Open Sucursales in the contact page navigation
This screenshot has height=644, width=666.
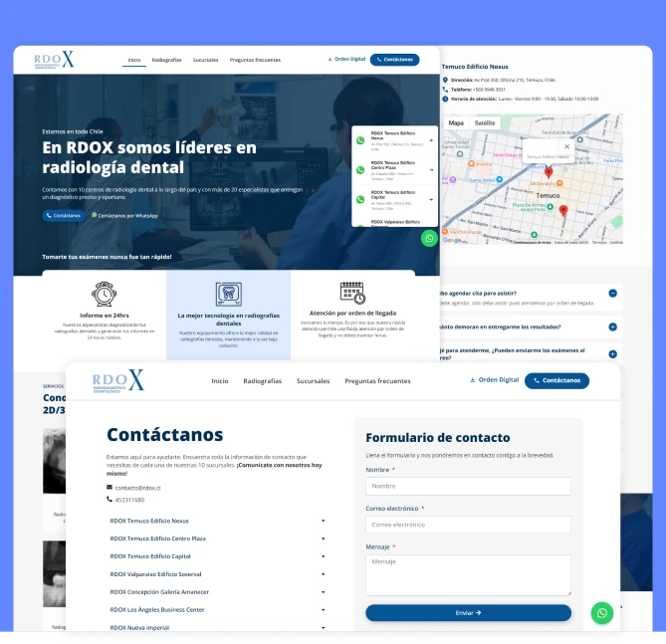click(x=313, y=381)
